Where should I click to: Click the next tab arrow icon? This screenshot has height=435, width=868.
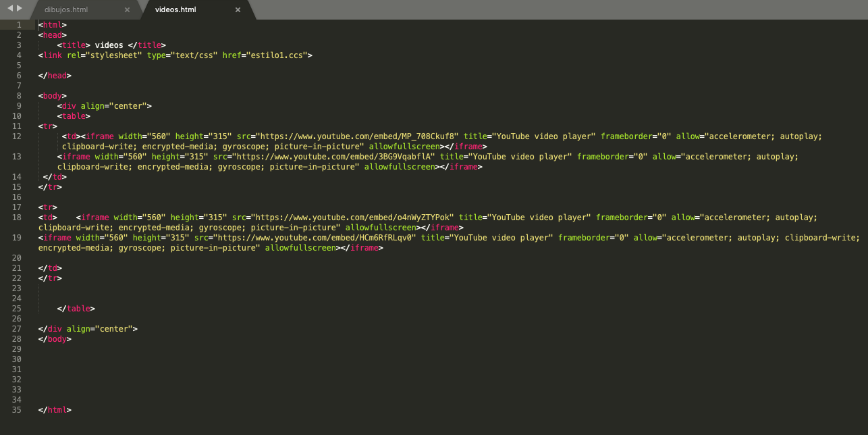[19, 8]
